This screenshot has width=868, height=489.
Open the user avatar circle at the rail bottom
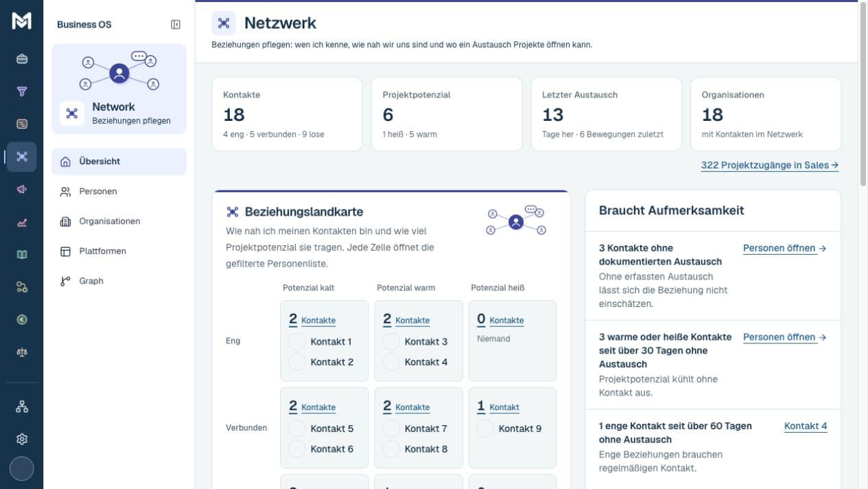(21, 468)
